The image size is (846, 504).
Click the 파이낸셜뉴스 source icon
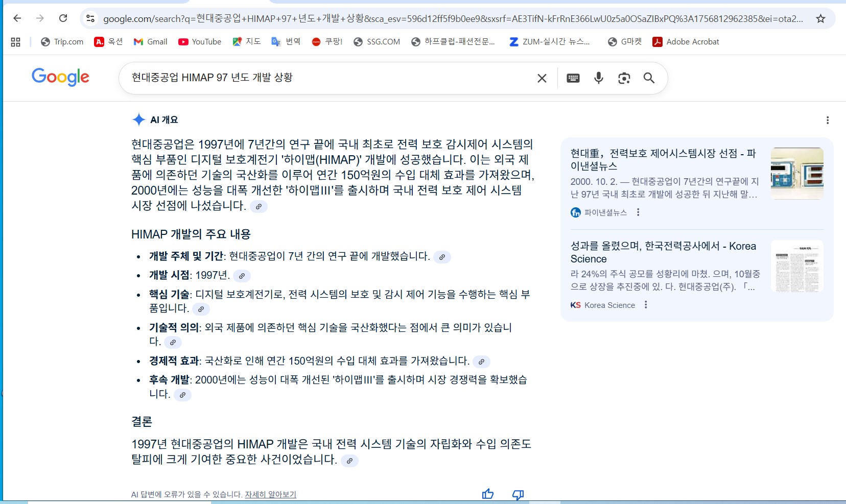(576, 212)
